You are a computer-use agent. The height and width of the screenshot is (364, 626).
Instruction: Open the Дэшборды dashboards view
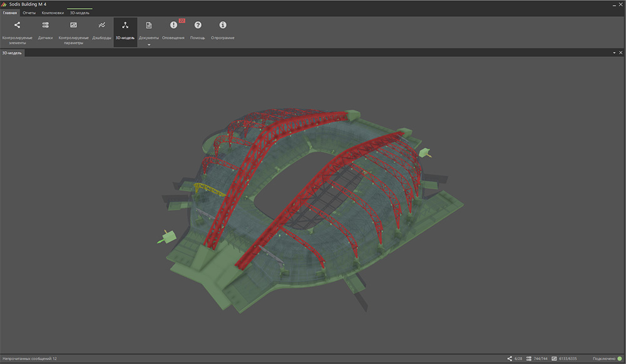click(101, 30)
